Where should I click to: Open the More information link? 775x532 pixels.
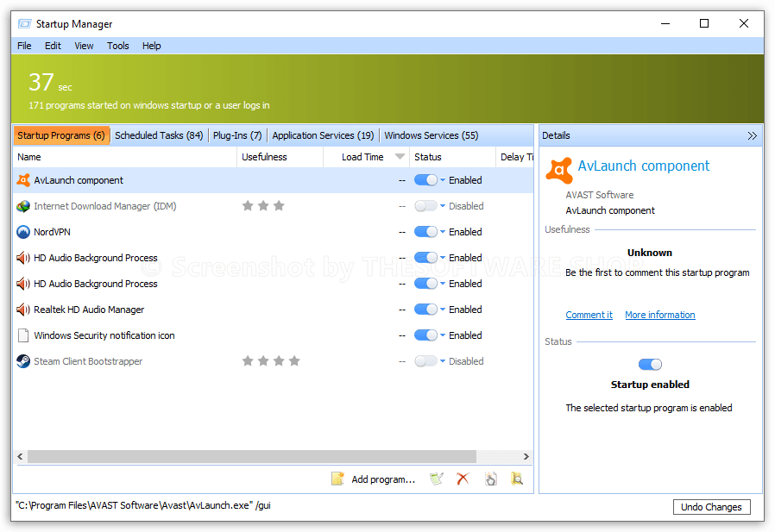click(660, 316)
